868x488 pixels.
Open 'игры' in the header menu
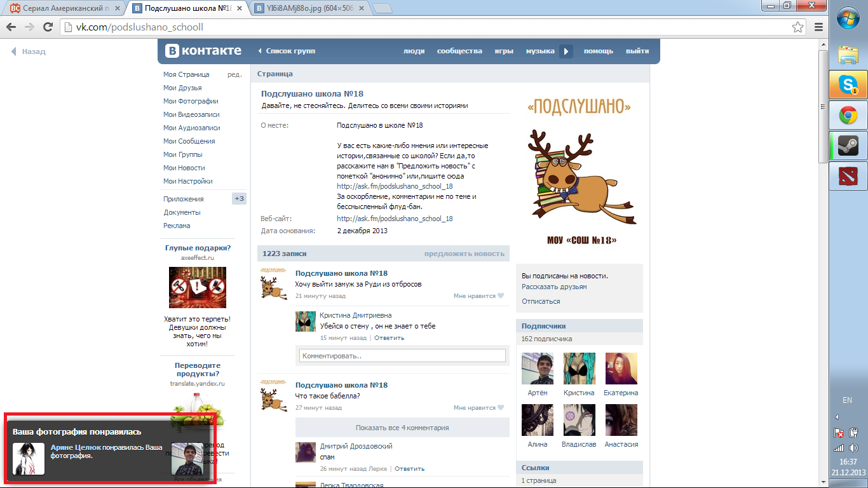[x=504, y=51]
